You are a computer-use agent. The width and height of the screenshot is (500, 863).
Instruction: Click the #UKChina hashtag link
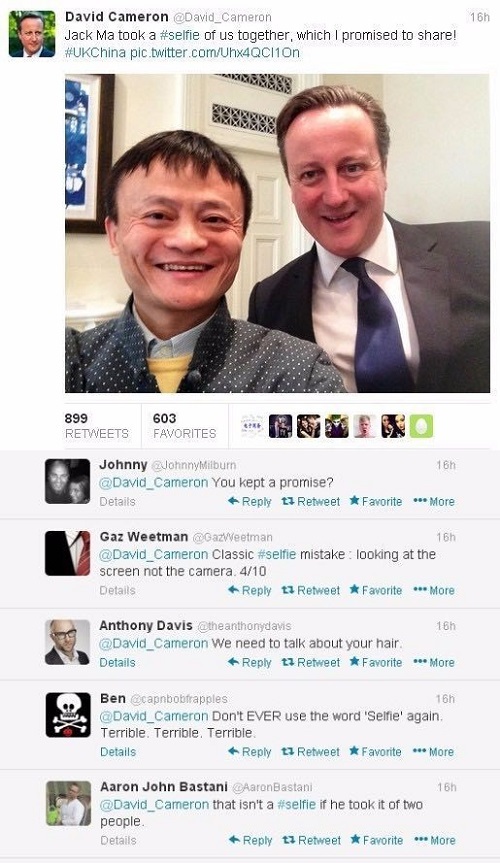click(95, 53)
